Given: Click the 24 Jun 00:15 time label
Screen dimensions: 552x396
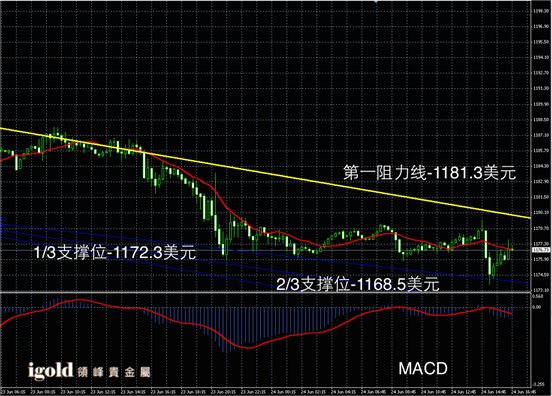Looking at the screenshot, I should [282, 392].
